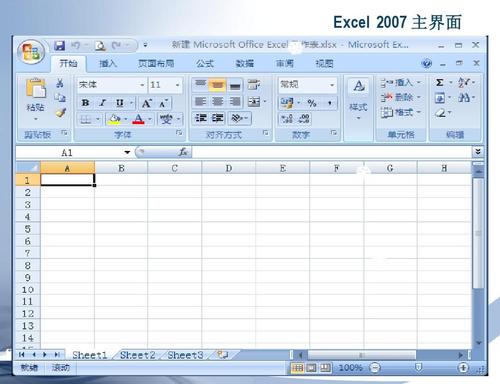500x384 pixels.
Task: Toggle middle vertical align
Action: pyautogui.click(x=217, y=85)
